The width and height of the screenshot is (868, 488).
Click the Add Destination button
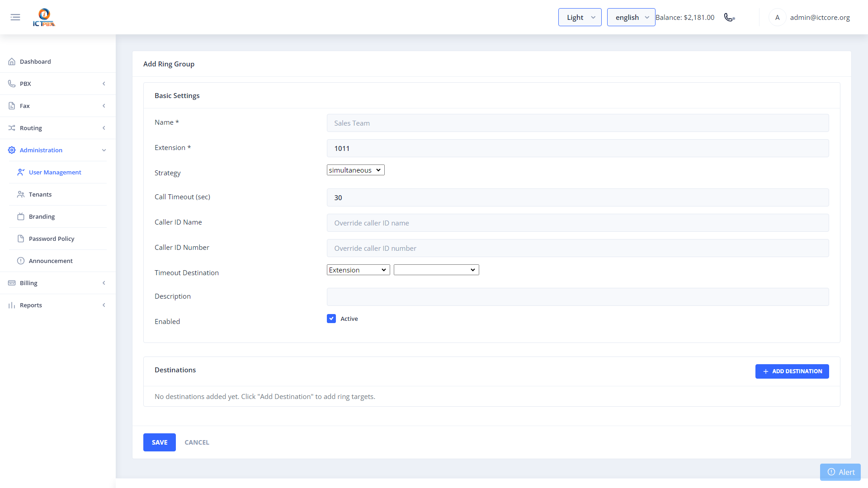(792, 371)
